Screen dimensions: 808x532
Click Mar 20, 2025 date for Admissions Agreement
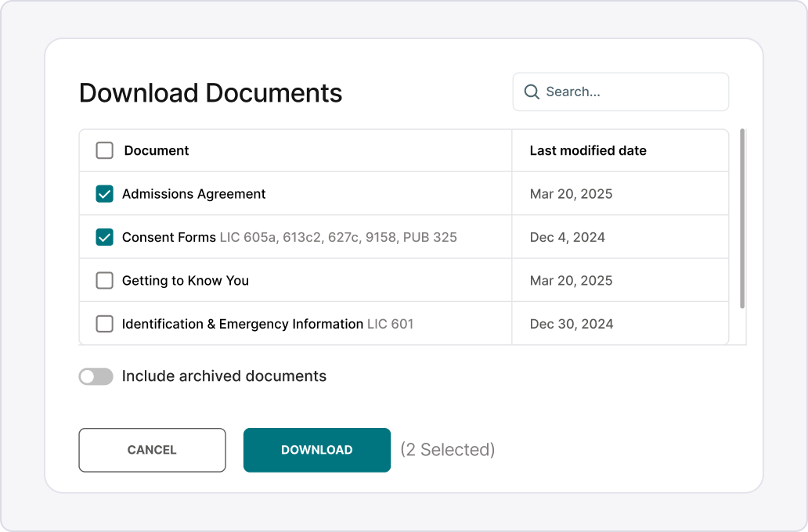click(x=571, y=194)
